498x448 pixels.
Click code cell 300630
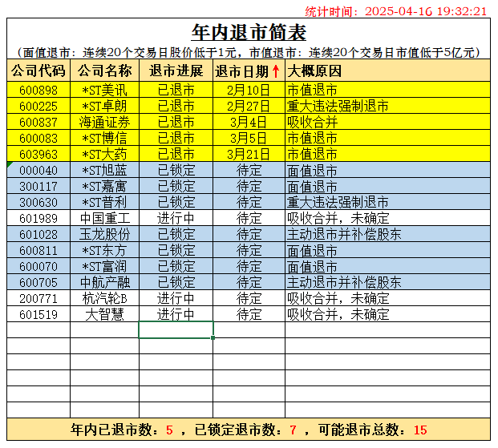point(38,202)
